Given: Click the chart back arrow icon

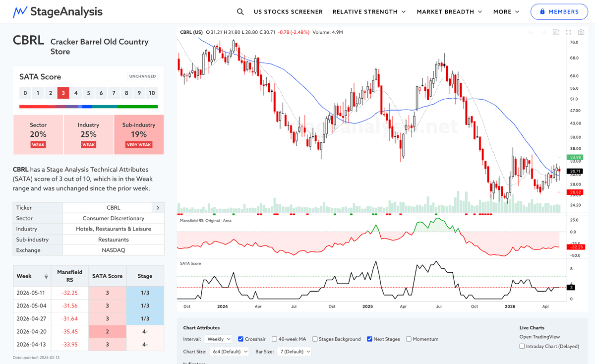Looking at the screenshot, I should coord(531,32).
